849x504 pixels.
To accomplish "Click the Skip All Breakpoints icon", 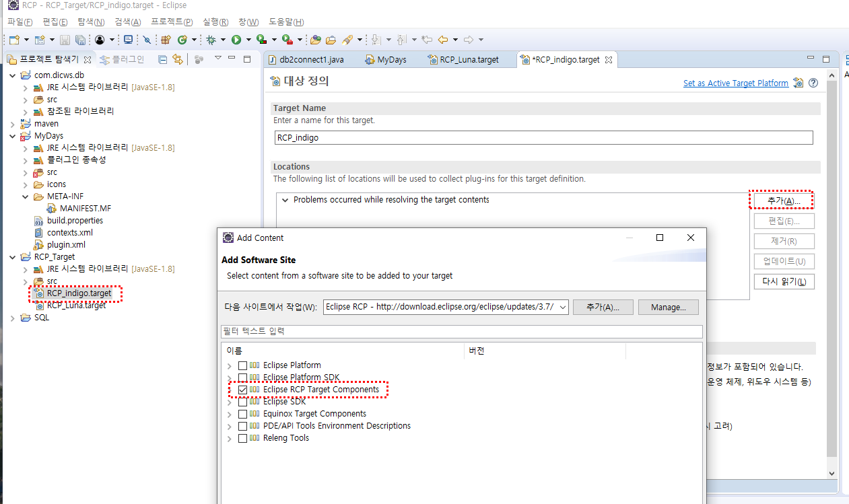I will (x=146, y=40).
